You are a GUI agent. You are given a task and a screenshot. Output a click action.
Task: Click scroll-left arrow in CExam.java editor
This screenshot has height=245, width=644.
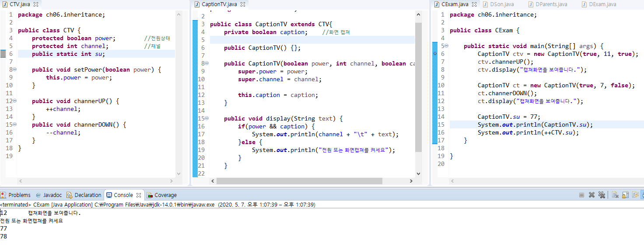coord(453,181)
